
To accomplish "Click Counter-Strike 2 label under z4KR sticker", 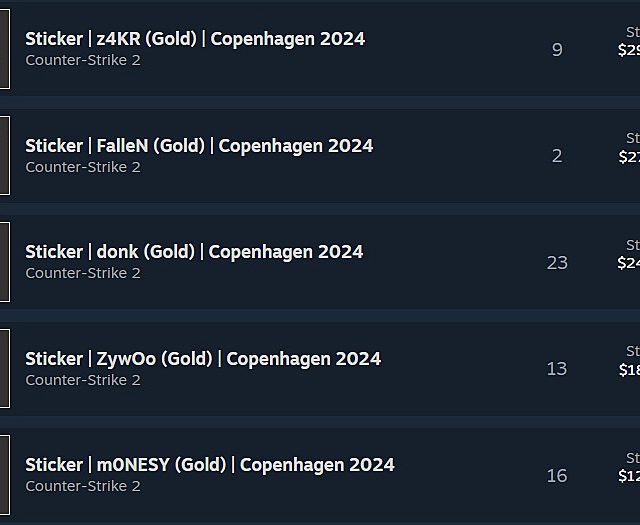I will click(x=83, y=60).
